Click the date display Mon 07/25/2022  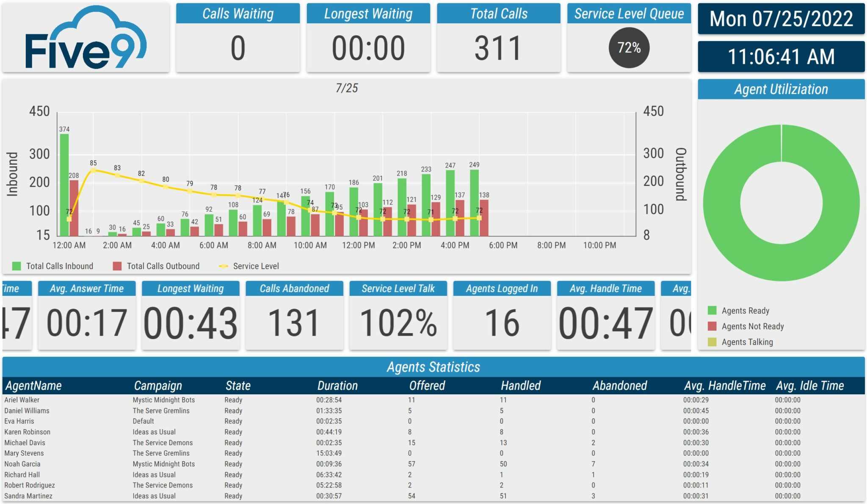coord(781,19)
